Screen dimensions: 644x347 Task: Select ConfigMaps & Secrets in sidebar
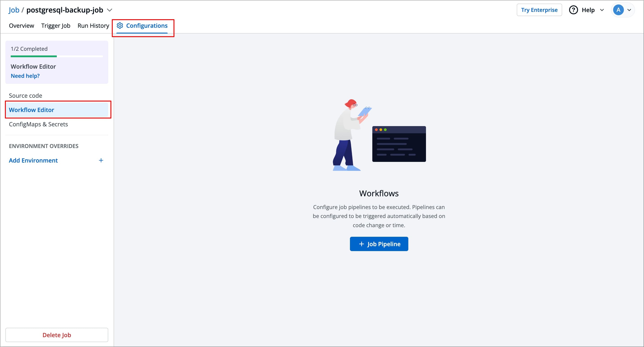(x=38, y=124)
